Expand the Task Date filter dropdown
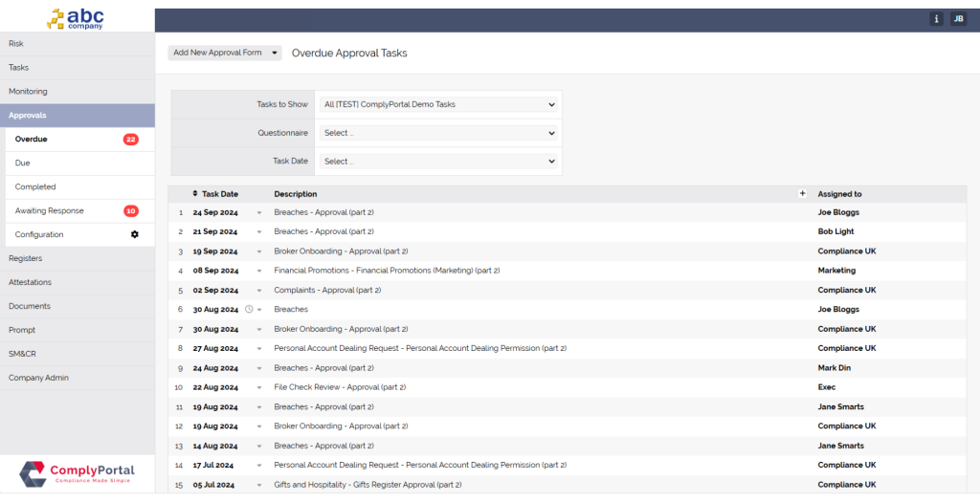The width and height of the screenshot is (980, 502). tap(438, 162)
